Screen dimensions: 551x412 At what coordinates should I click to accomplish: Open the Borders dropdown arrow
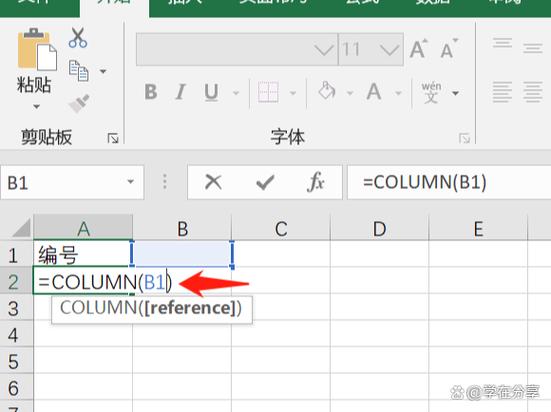click(x=293, y=93)
